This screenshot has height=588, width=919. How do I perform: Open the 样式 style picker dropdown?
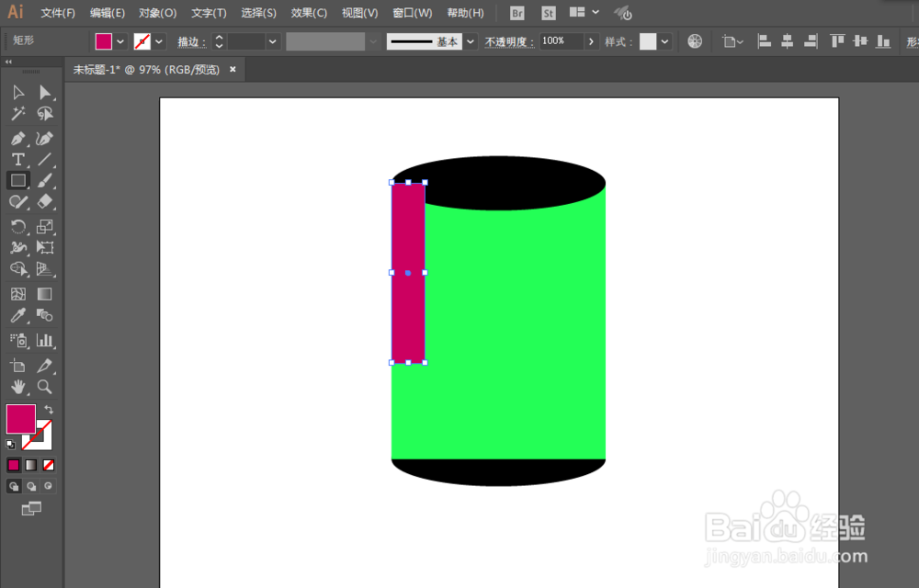click(x=664, y=40)
